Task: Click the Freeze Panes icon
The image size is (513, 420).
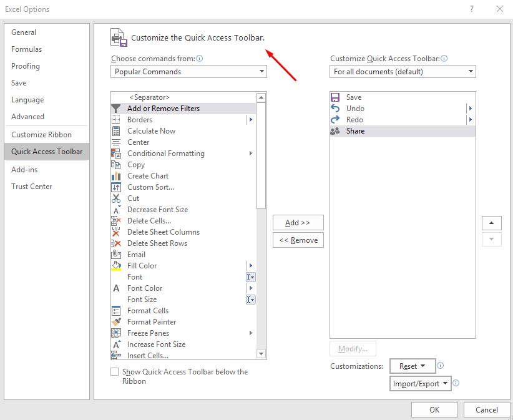Action: 116,333
